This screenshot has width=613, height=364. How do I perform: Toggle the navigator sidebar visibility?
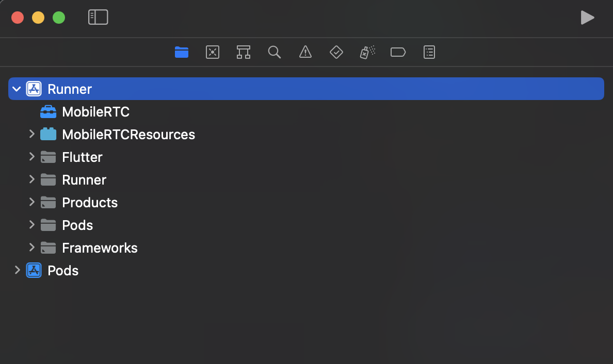tap(98, 17)
